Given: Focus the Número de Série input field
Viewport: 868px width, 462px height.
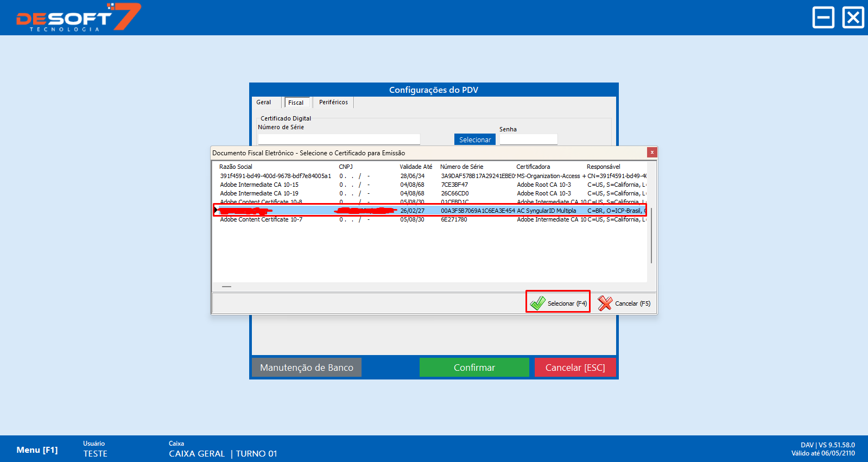Looking at the screenshot, I should coord(339,140).
